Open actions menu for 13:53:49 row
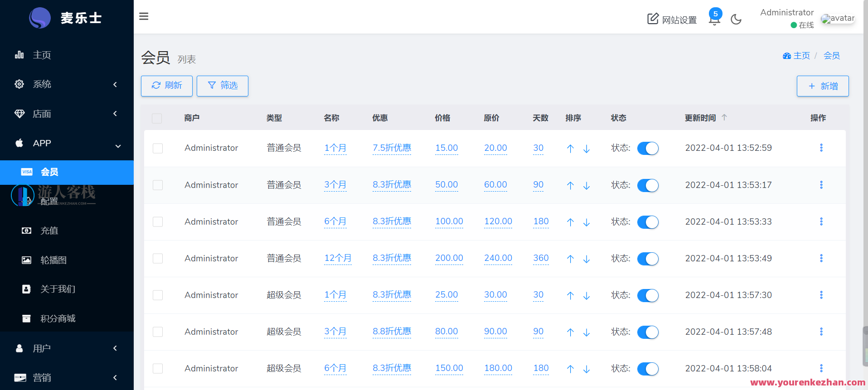This screenshot has height=390, width=868. coord(821,258)
